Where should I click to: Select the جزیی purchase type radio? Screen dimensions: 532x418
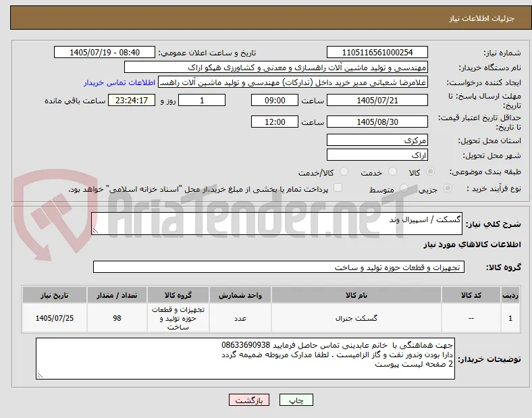pos(448,188)
